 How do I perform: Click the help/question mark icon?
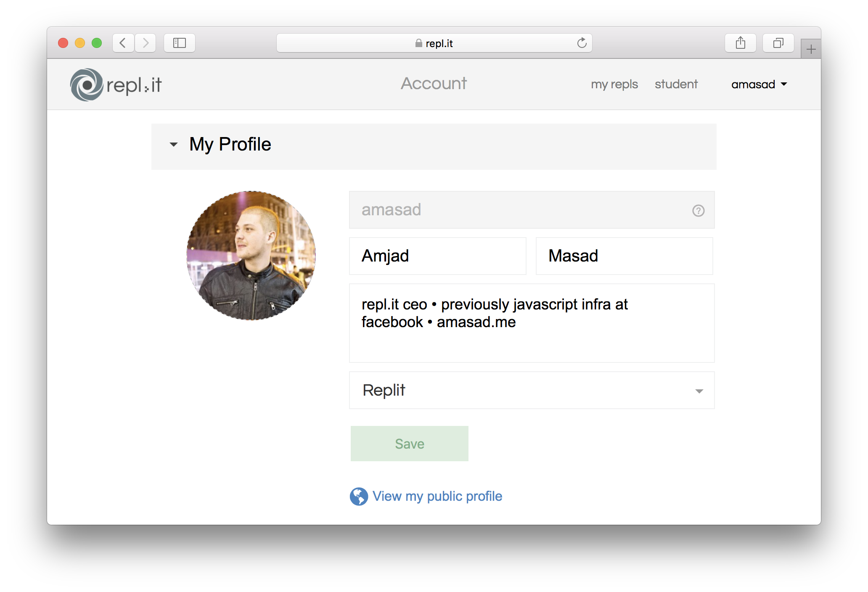pos(699,210)
